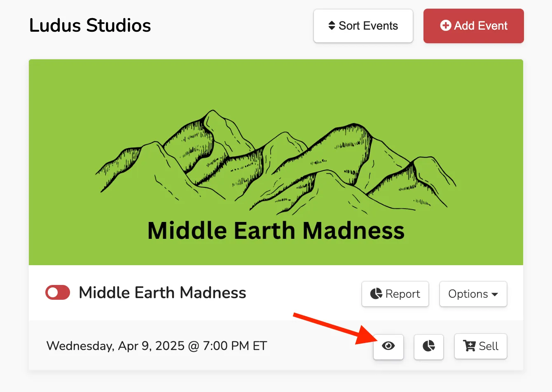Click the Sort Events button
552x392 pixels.
[363, 26]
